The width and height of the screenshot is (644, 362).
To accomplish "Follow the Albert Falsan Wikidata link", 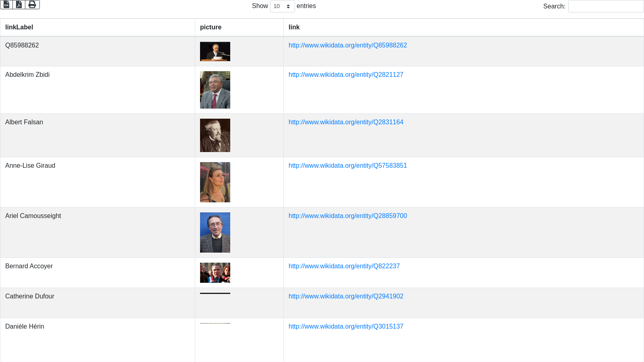I will (346, 122).
